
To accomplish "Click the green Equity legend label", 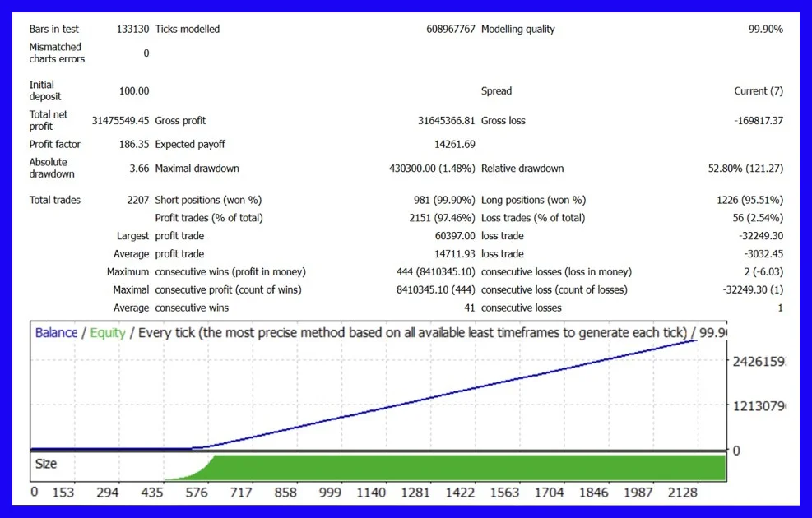I will click(107, 333).
